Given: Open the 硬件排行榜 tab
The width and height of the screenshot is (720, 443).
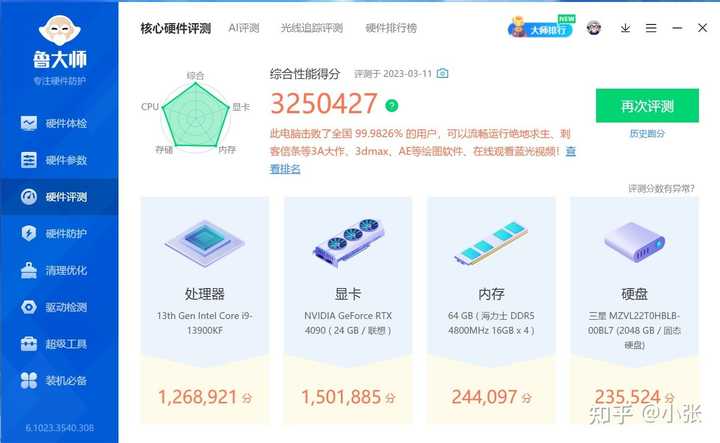Looking at the screenshot, I should [391, 28].
